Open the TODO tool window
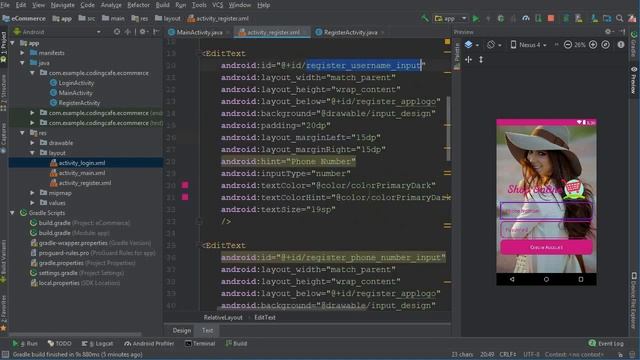The height and width of the screenshot is (360, 640). (60, 344)
